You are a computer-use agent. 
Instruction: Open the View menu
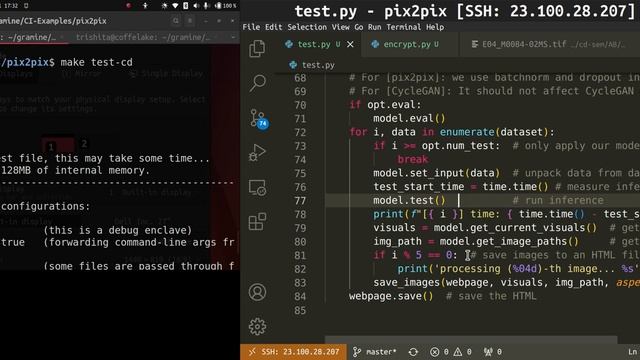pos(340,27)
